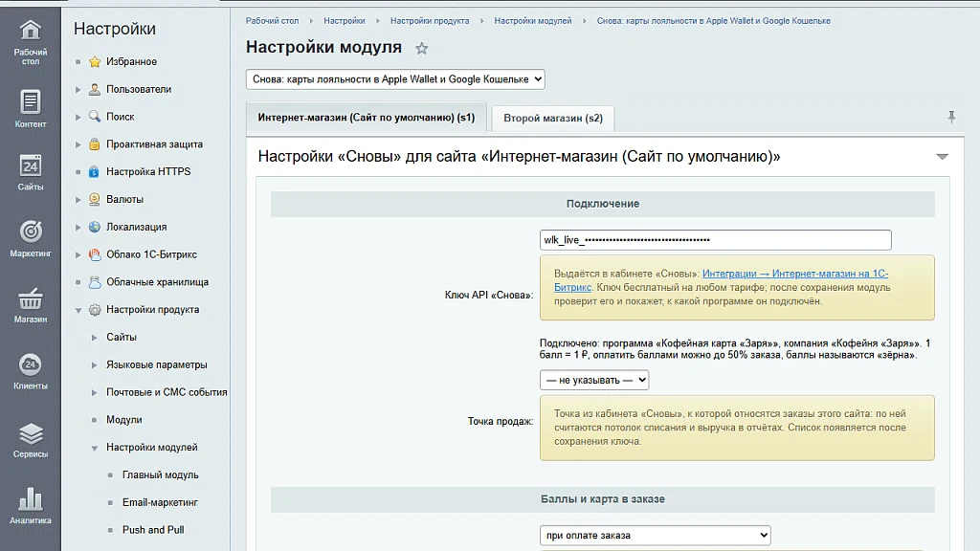This screenshot has height=551, width=980.
Task: Click the Облако 1С-Битрикс cloud icon
Action: click(95, 254)
